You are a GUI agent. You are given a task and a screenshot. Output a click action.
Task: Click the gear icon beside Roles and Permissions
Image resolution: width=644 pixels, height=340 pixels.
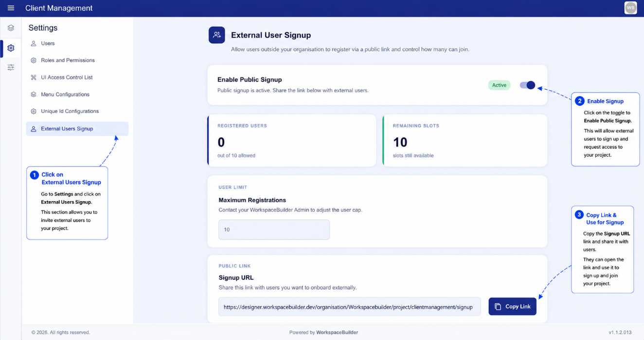coord(34,60)
